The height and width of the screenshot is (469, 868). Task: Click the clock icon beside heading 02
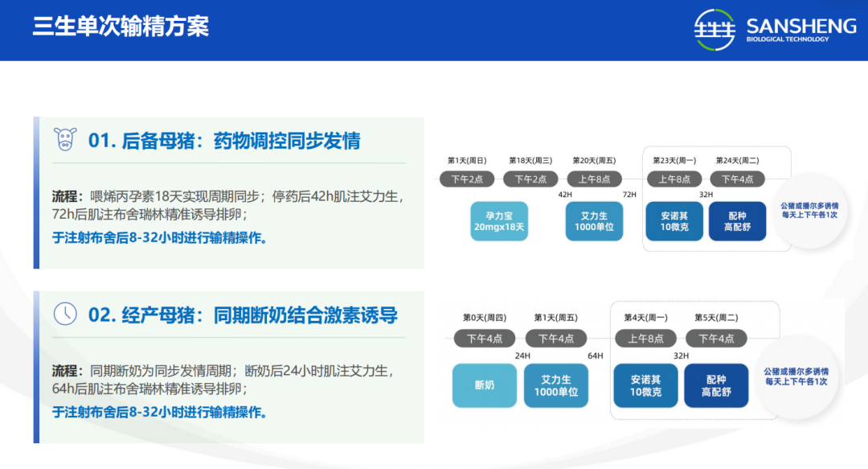[x=65, y=314]
